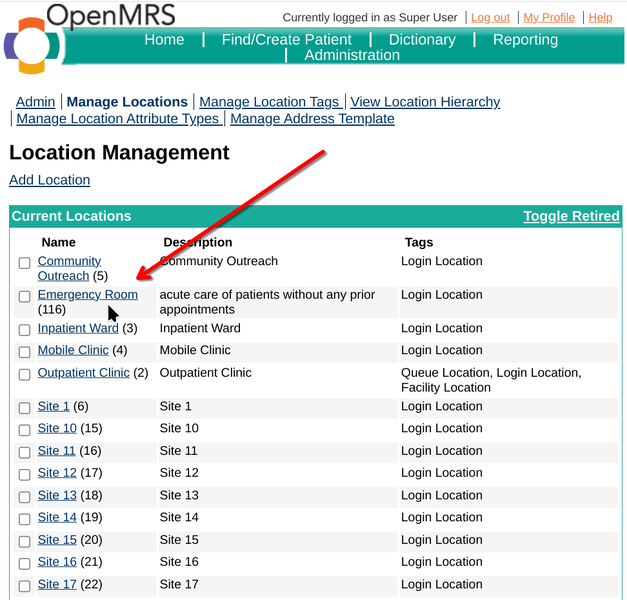Select the Outpatient Clinic checkbox
This screenshot has height=600, width=627.
tap(25, 375)
